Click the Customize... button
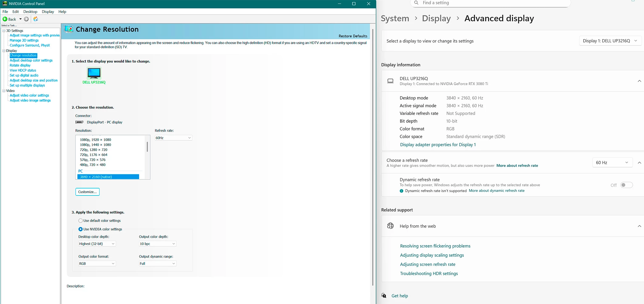644x304 pixels. tap(87, 192)
